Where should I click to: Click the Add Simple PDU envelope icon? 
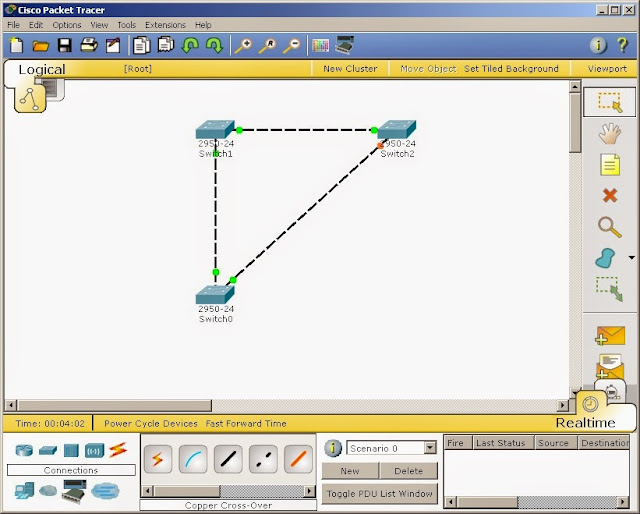(609, 336)
